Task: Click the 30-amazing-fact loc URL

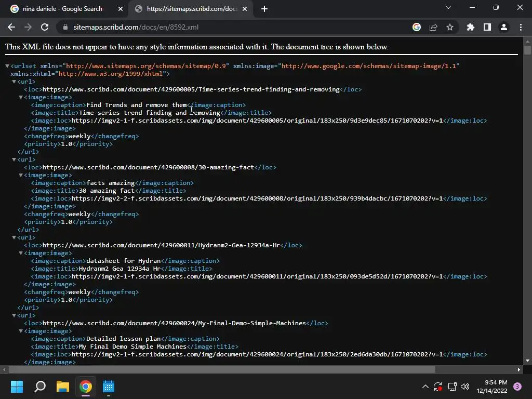Action: [x=148, y=167]
